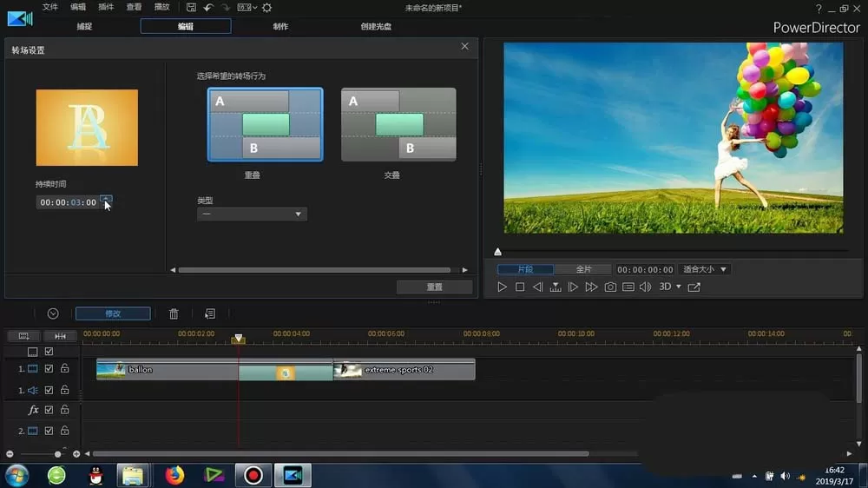Screen dimensions: 868x488
Task: Click the fit-timeline view icon
Action: click(x=61, y=336)
